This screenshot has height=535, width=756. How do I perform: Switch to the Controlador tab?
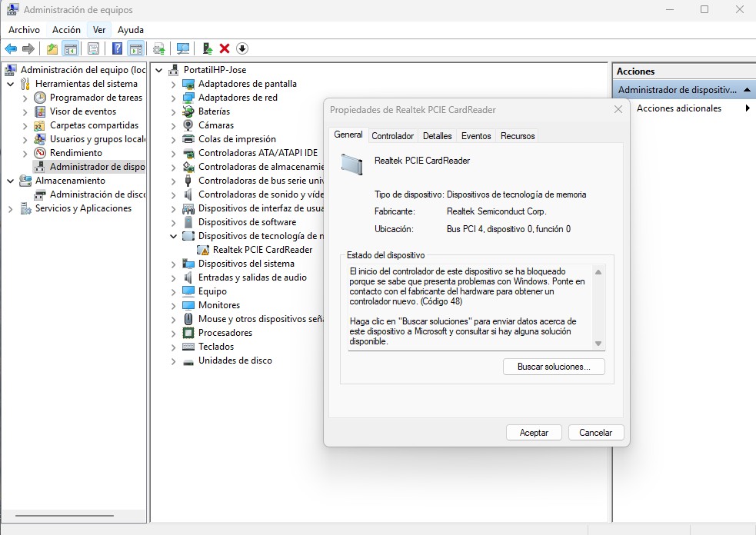(392, 136)
